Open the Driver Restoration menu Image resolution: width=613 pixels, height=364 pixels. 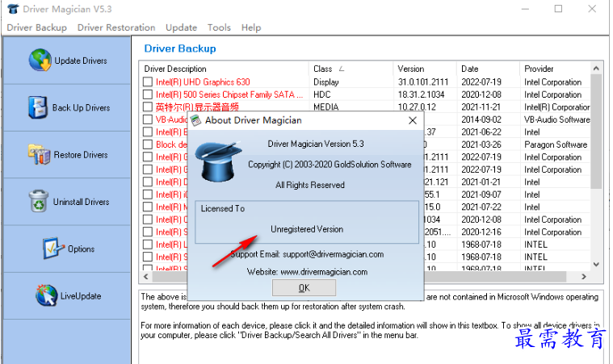click(116, 27)
